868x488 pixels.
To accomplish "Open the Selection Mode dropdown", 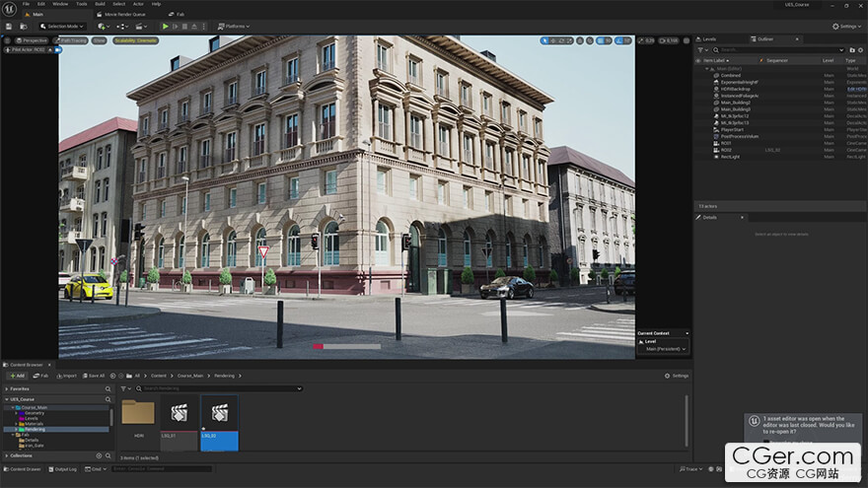I will 62,26.
